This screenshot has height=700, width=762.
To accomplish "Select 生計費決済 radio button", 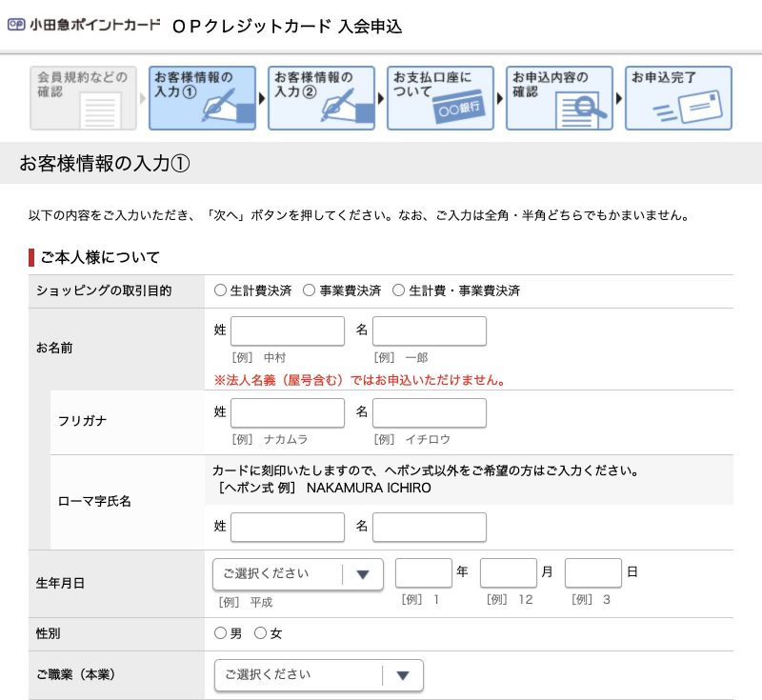I will coord(221,290).
